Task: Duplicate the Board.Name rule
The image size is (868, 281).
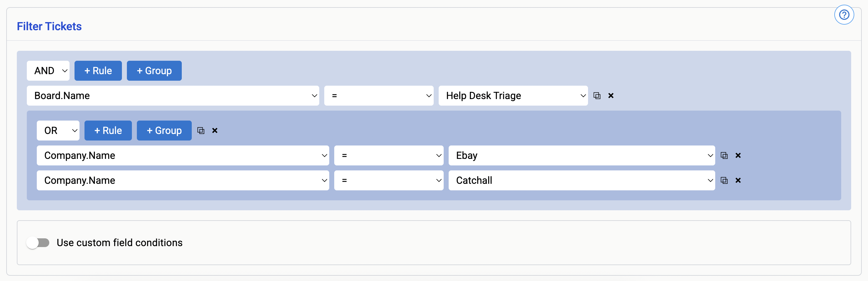Action: (597, 96)
